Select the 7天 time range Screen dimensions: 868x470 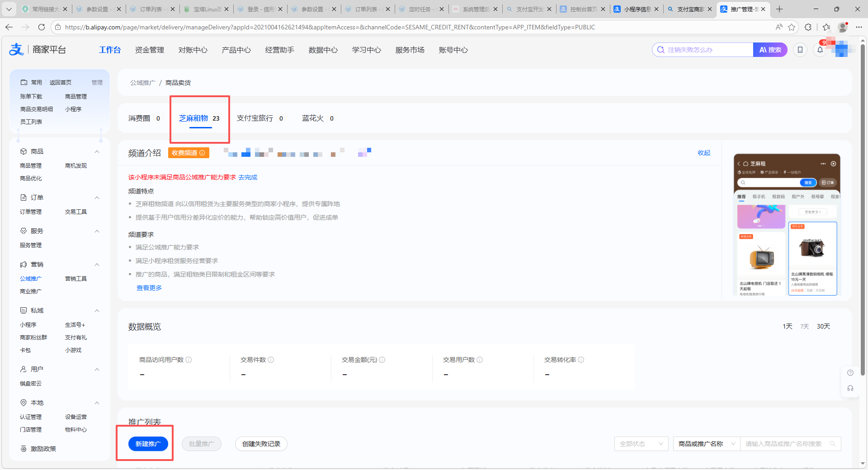point(805,326)
